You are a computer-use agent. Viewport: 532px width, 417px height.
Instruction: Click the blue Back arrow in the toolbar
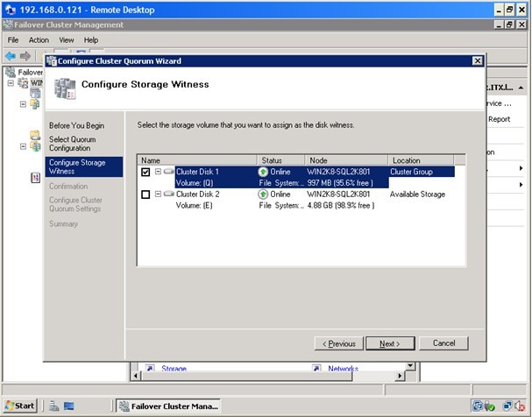pos(11,55)
